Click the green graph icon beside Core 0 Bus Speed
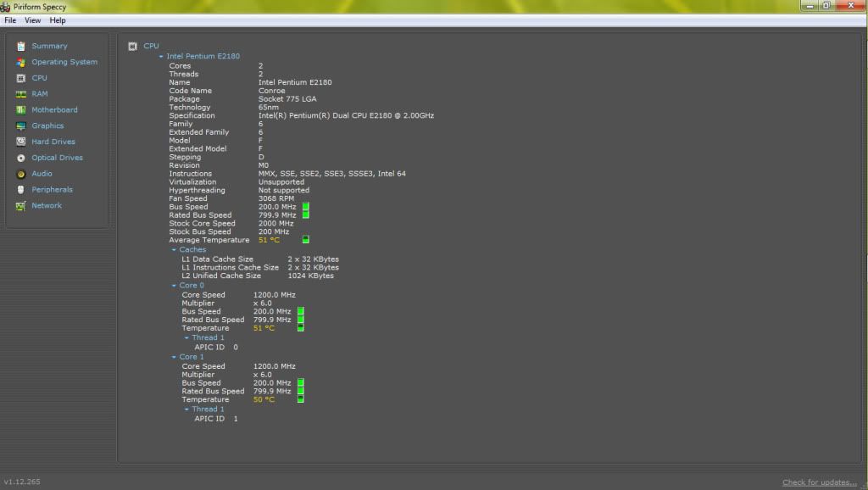The width and height of the screenshot is (868, 490). click(301, 311)
